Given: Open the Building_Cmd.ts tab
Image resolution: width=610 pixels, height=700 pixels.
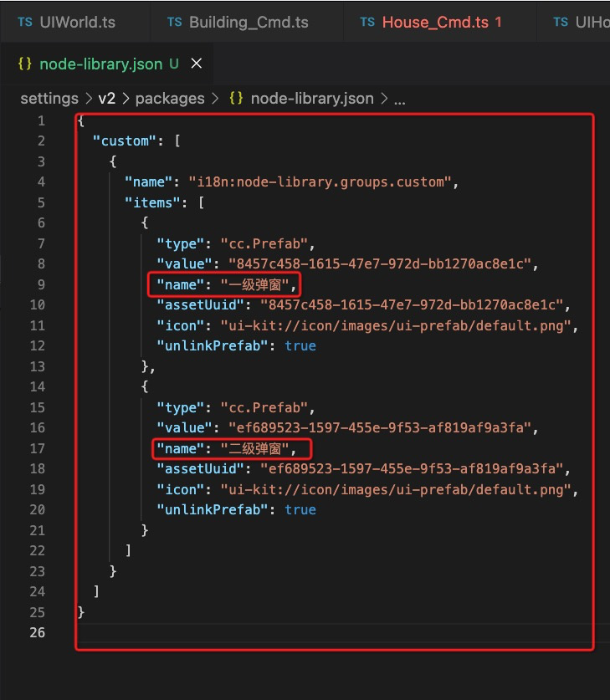Looking at the screenshot, I should tap(238, 23).
